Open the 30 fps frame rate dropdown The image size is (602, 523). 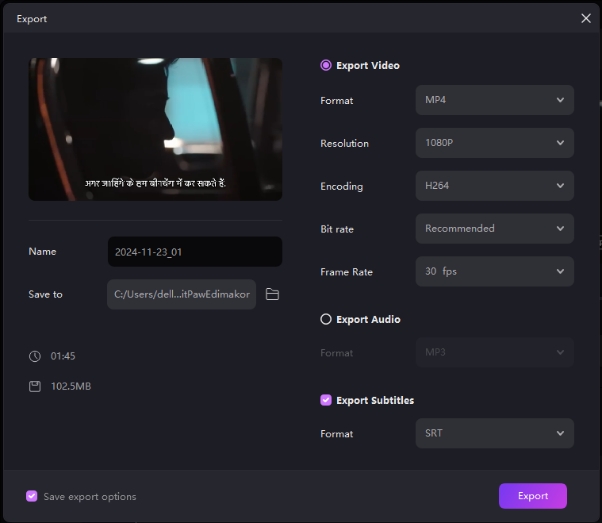coord(494,271)
